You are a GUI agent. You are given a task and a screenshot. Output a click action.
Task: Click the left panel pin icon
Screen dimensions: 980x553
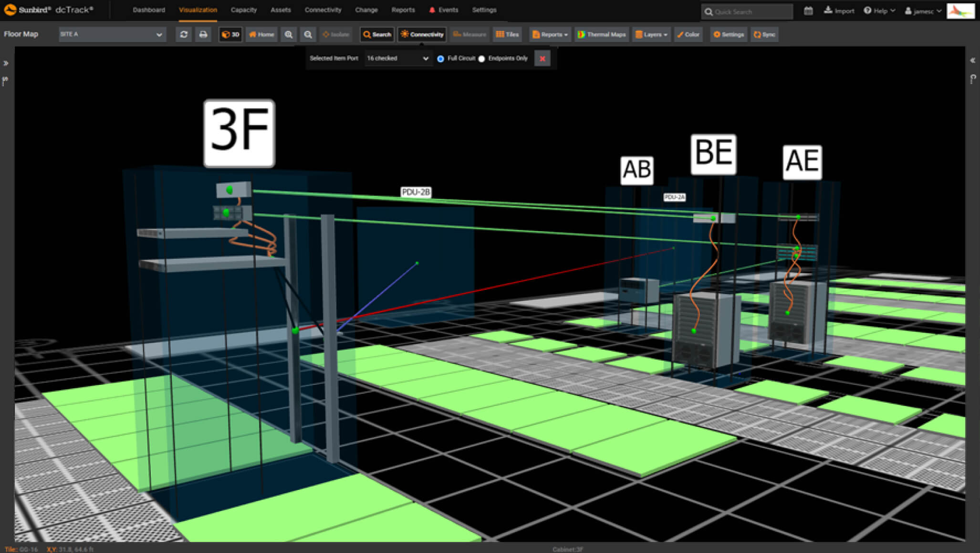(x=5, y=81)
